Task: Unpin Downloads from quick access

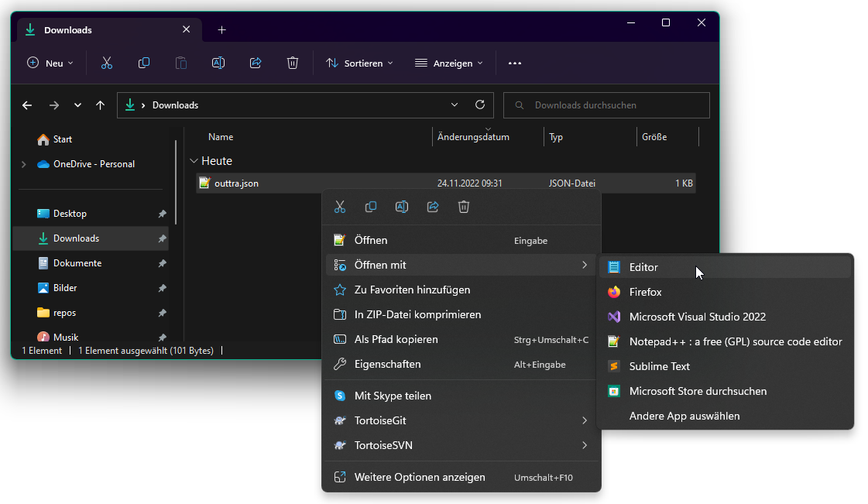Action: 162,238
